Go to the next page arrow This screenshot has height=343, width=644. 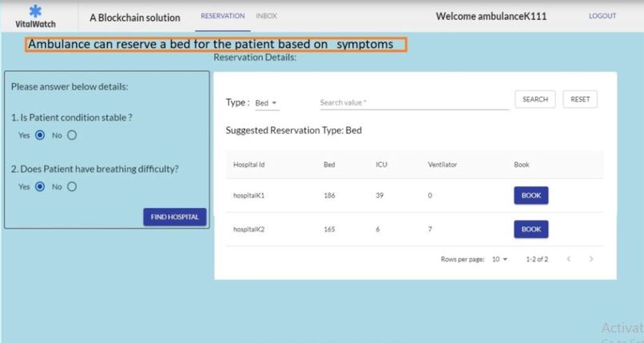click(x=591, y=259)
